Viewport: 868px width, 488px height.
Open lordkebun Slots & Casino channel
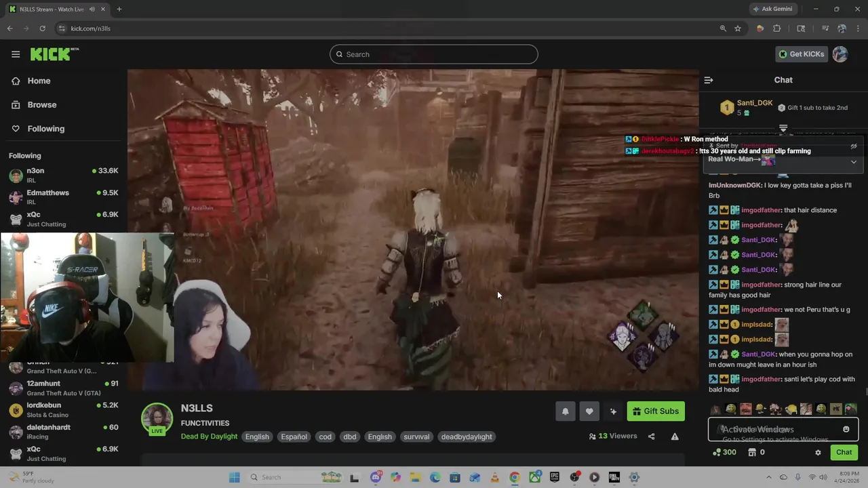tap(63, 409)
